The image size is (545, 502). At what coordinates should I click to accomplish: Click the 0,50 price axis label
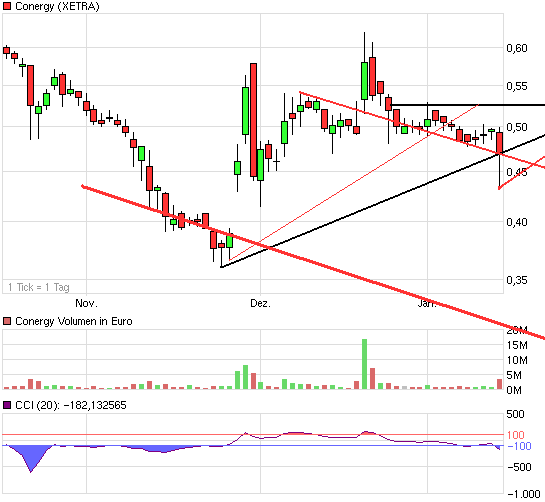click(517, 127)
